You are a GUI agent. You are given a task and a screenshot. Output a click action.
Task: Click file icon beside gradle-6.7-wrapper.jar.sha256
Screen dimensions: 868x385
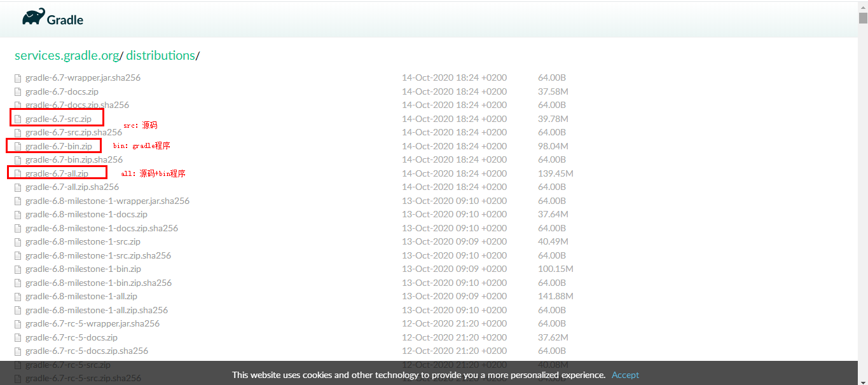18,78
